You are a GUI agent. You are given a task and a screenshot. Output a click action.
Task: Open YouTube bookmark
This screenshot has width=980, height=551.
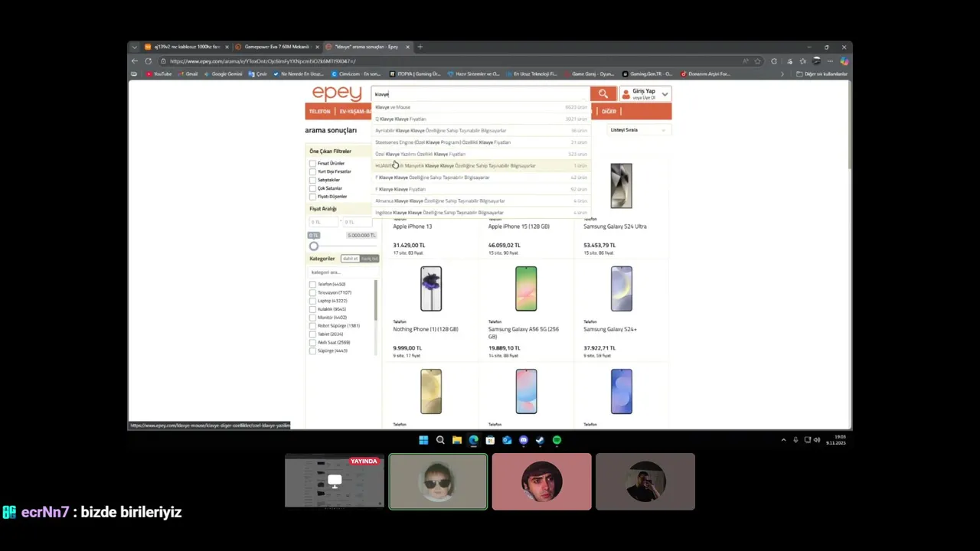coord(158,74)
